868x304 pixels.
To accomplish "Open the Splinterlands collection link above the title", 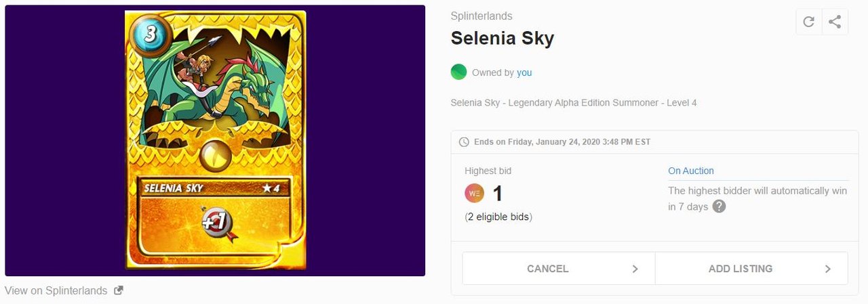I will point(481,16).
